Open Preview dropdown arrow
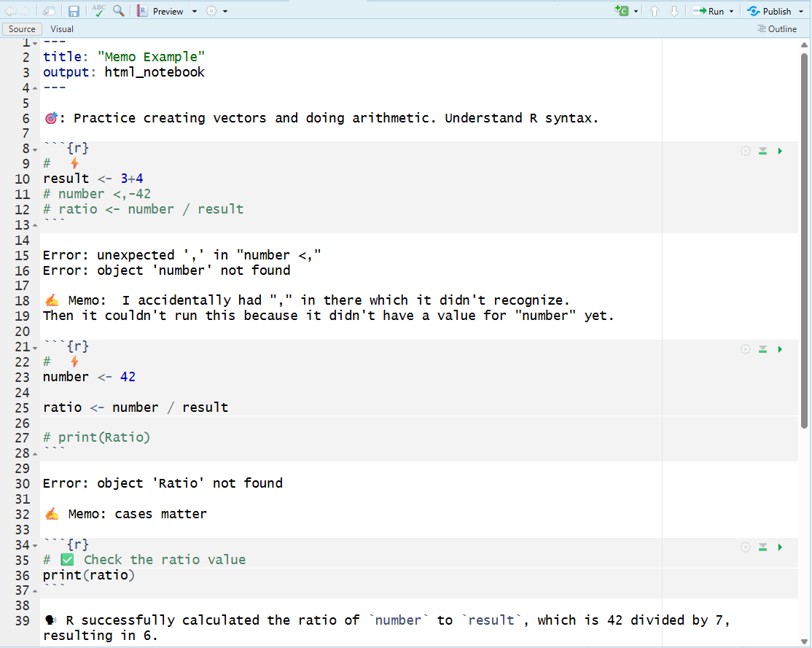This screenshot has height=648, width=812. pos(195,12)
